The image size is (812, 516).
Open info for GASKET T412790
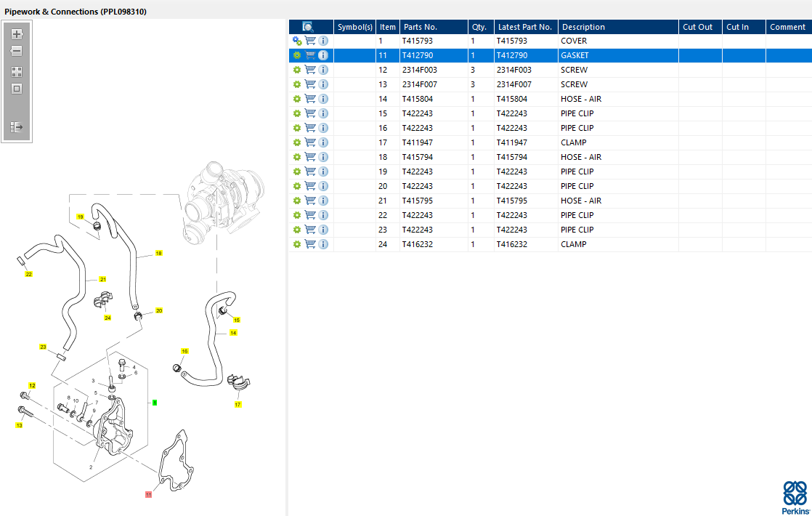[323, 55]
